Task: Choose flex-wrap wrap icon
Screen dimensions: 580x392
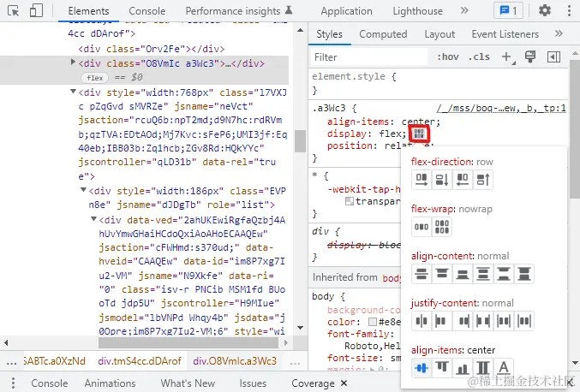Action: pos(442,227)
